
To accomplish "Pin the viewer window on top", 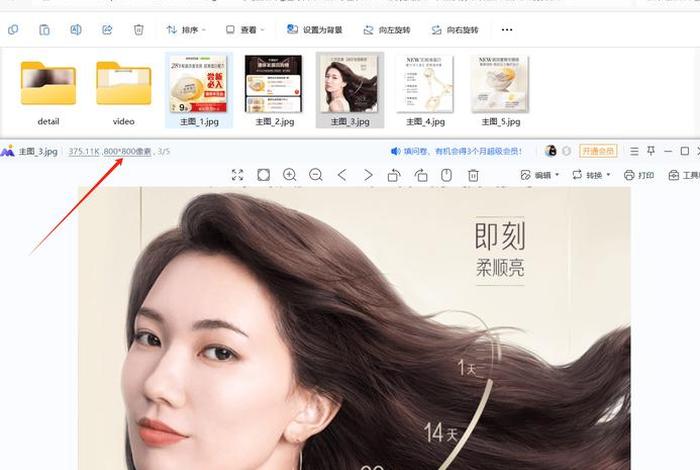I will (x=651, y=151).
